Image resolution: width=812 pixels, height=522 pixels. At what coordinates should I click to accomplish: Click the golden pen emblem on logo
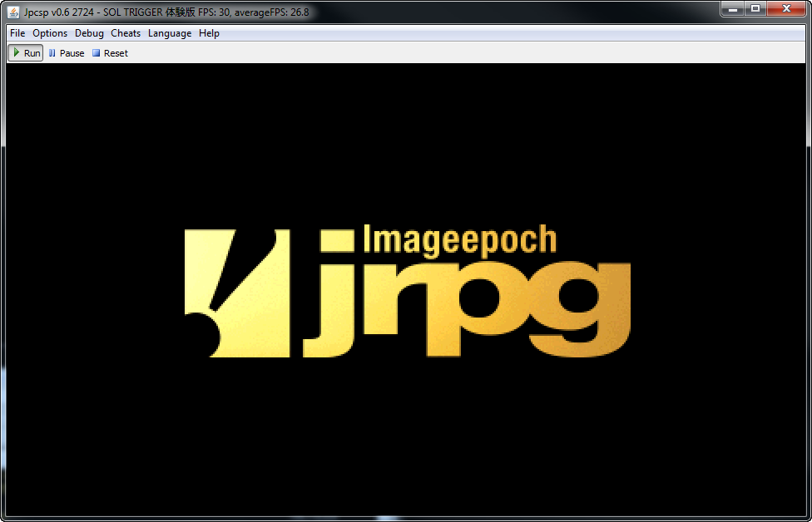[x=237, y=293]
